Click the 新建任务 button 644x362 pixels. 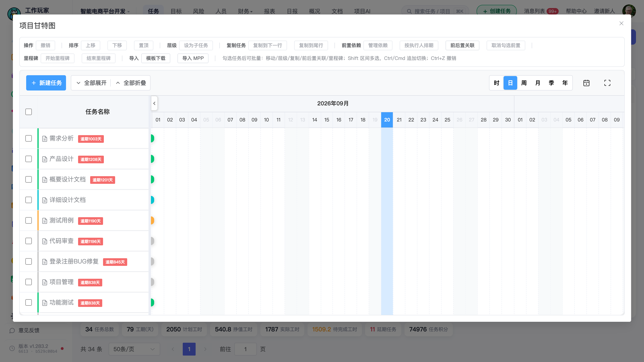click(46, 83)
